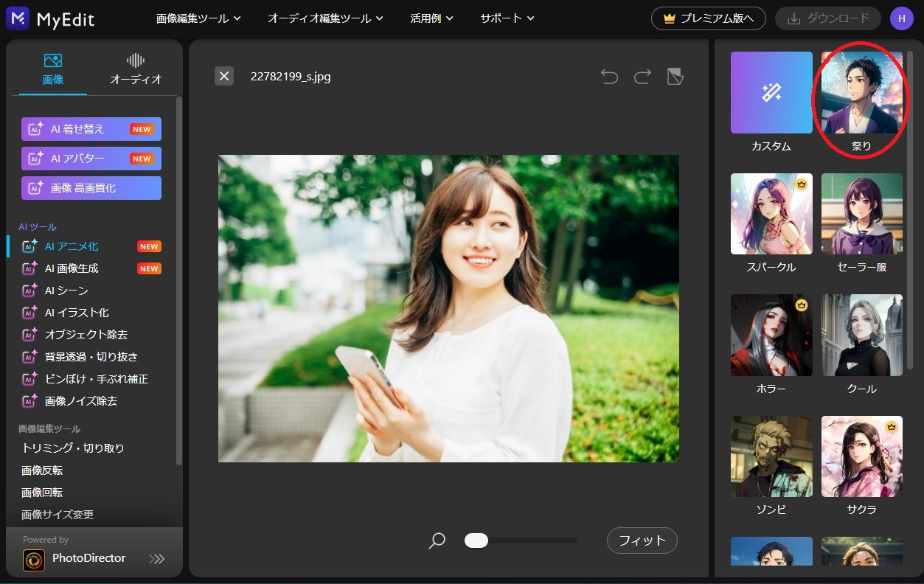The width and height of the screenshot is (924, 584).
Task: Click the redo arrow icon
Action: pyautogui.click(x=642, y=76)
